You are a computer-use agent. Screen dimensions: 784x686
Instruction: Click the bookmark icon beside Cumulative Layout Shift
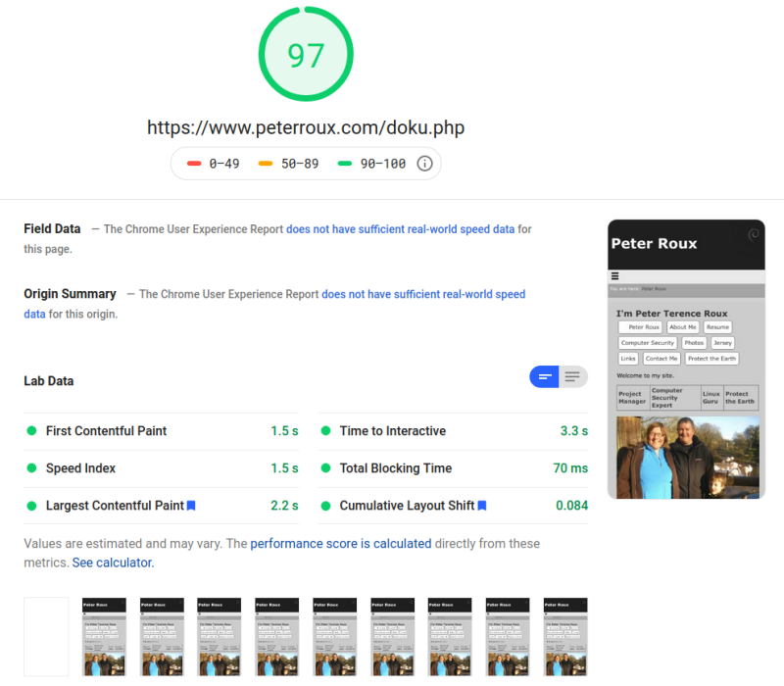482,506
